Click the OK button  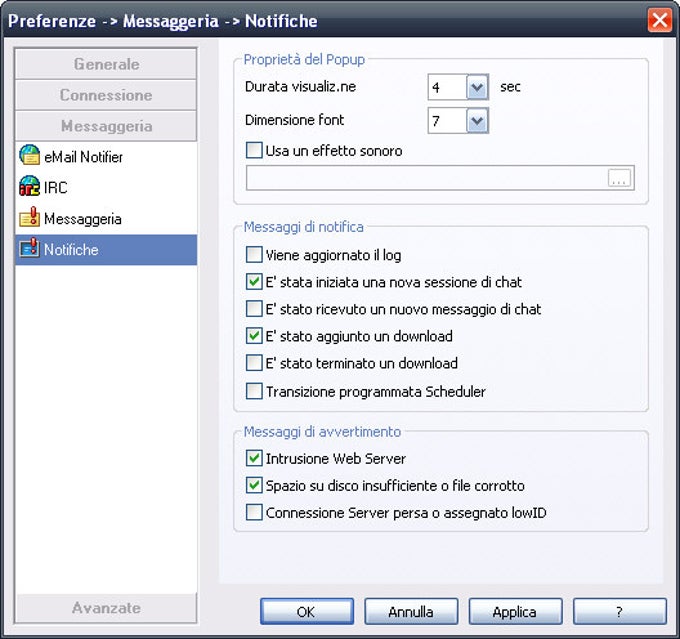coord(307,612)
